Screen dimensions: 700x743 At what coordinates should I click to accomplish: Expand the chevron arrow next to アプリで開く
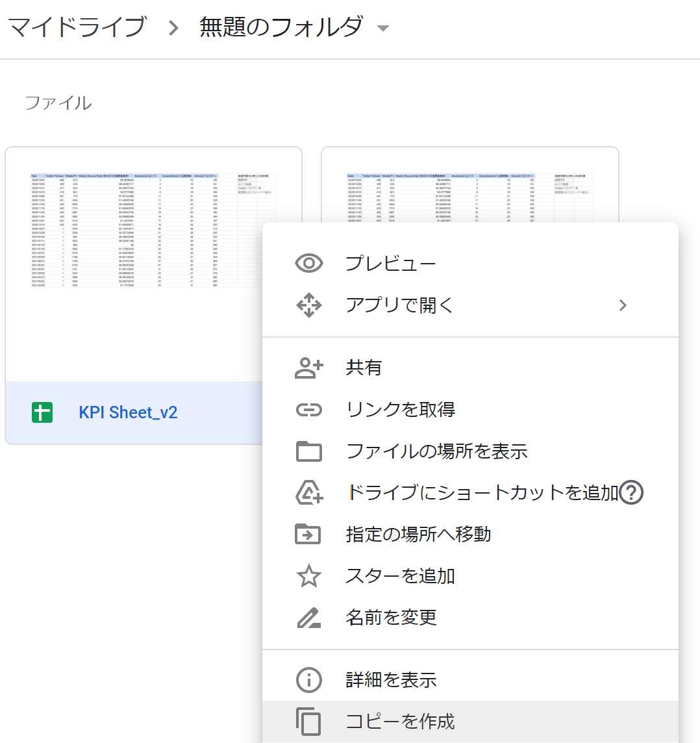623,305
